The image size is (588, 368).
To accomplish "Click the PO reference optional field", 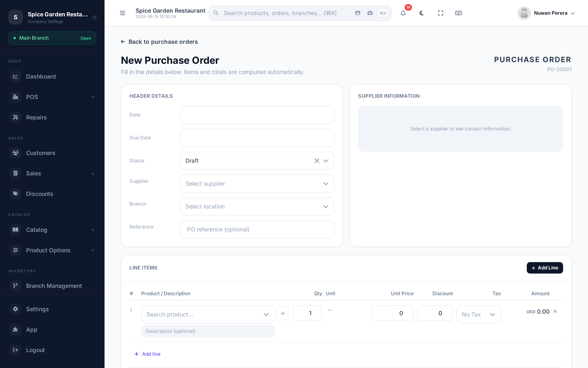I will coord(257,229).
